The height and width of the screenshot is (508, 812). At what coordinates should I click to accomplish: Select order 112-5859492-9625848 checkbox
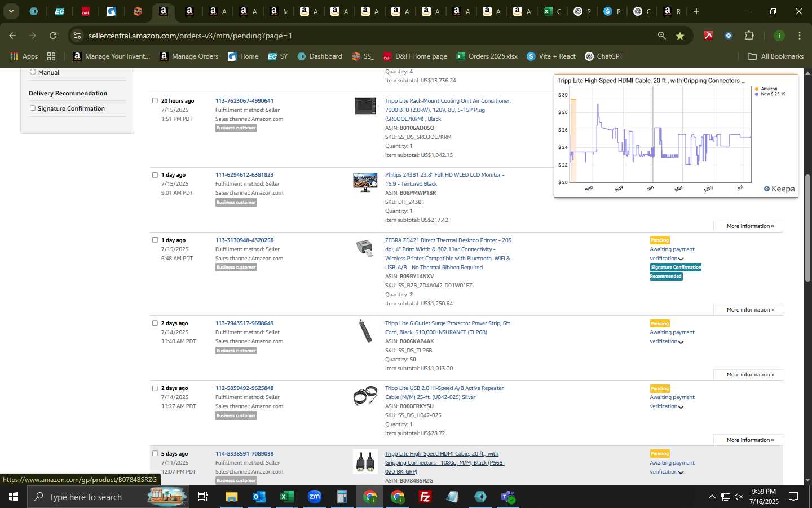tap(155, 388)
